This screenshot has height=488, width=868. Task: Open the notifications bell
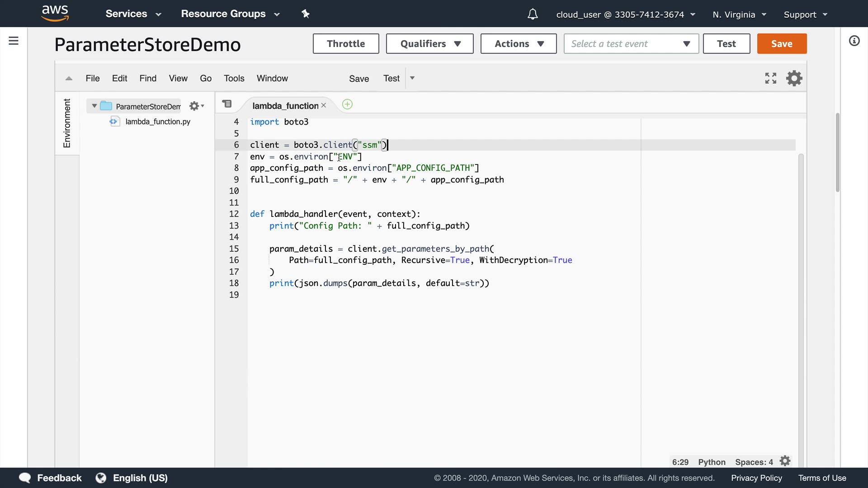(x=533, y=14)
